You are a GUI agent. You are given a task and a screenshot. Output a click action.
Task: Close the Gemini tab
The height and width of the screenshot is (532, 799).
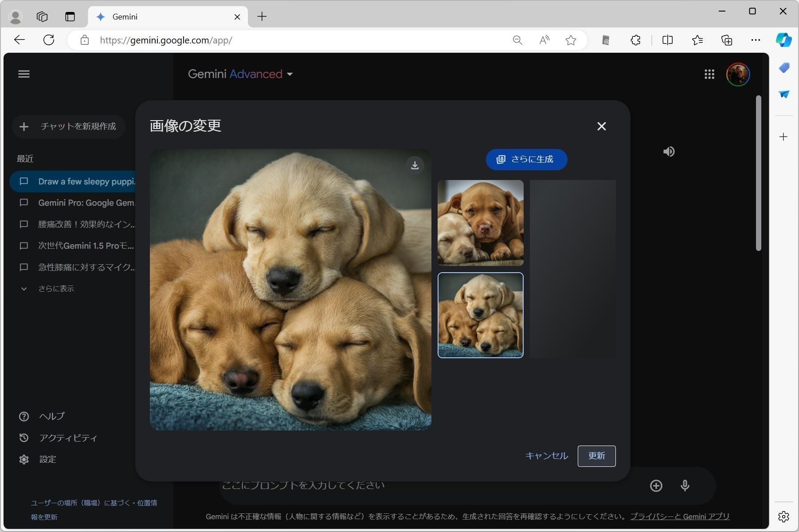237,17
